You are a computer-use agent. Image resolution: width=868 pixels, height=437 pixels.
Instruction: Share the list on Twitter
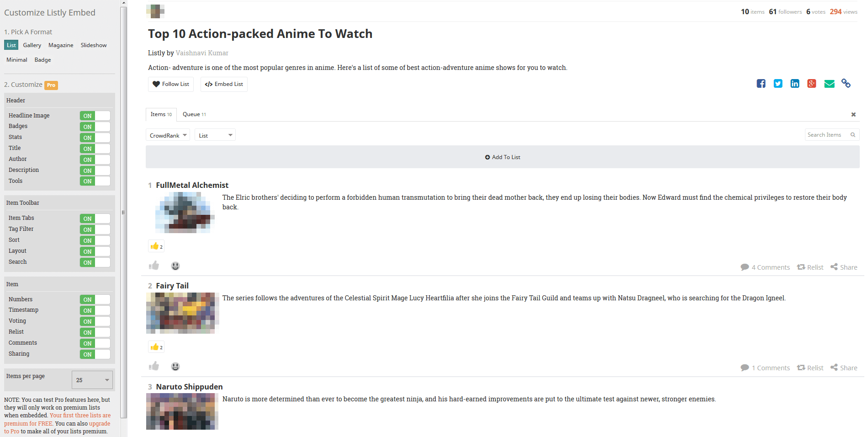pyautogui.click(x=778, y=84)
